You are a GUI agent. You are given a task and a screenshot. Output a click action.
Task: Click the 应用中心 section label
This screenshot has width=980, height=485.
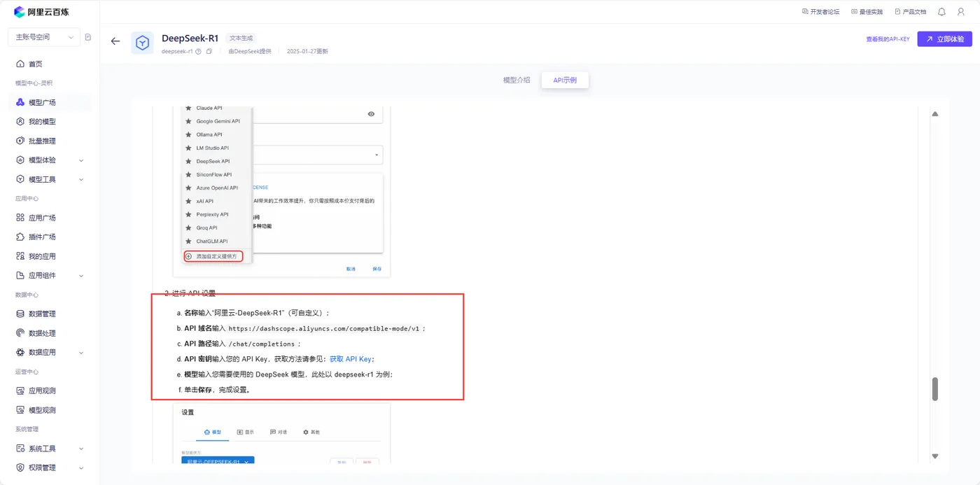click(27, 199)
